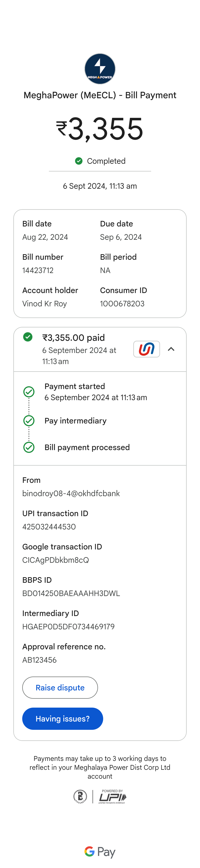Click the Pay intermediary step checkmark
Screen dimensions: 200x868
pos(29,421)
